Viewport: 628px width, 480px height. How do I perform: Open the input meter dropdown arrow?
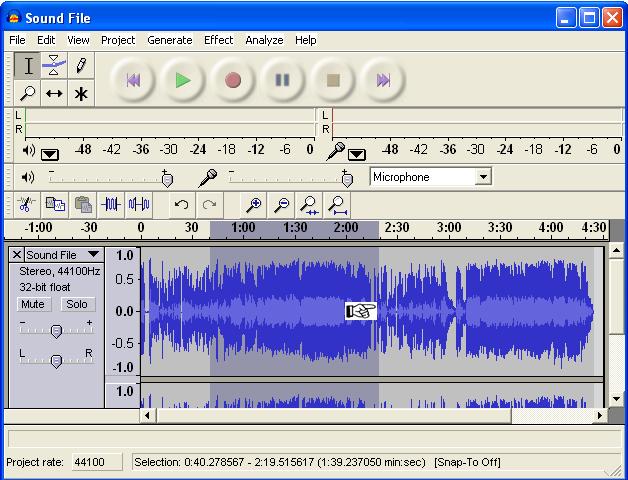tap(356, 154)
